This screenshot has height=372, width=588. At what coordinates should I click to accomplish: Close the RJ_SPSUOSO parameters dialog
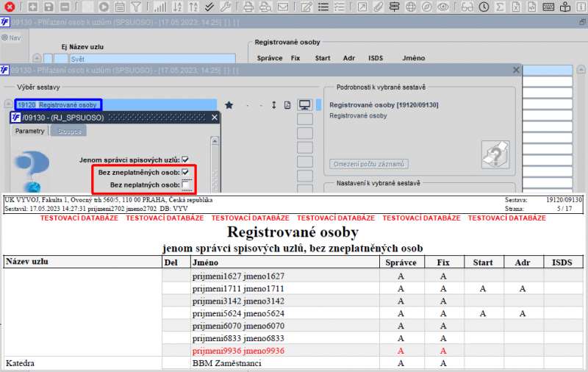215,118
